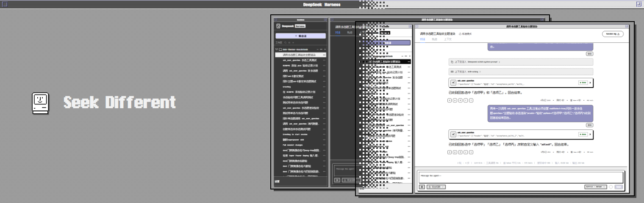644x203 pixels.
Task: Open 'ask_user_question 多选题渲染验收' session in dark window
Action: click(300, 108)
